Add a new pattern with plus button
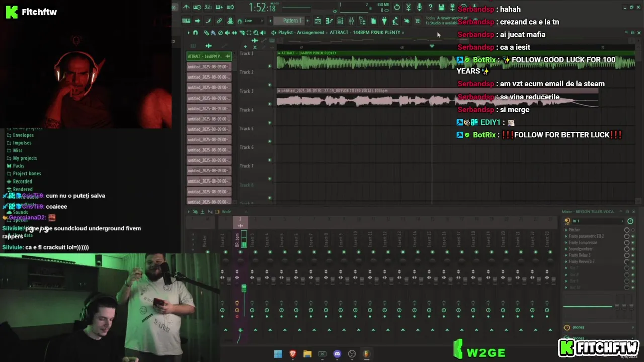644x362 pixels. pos(308,21)
